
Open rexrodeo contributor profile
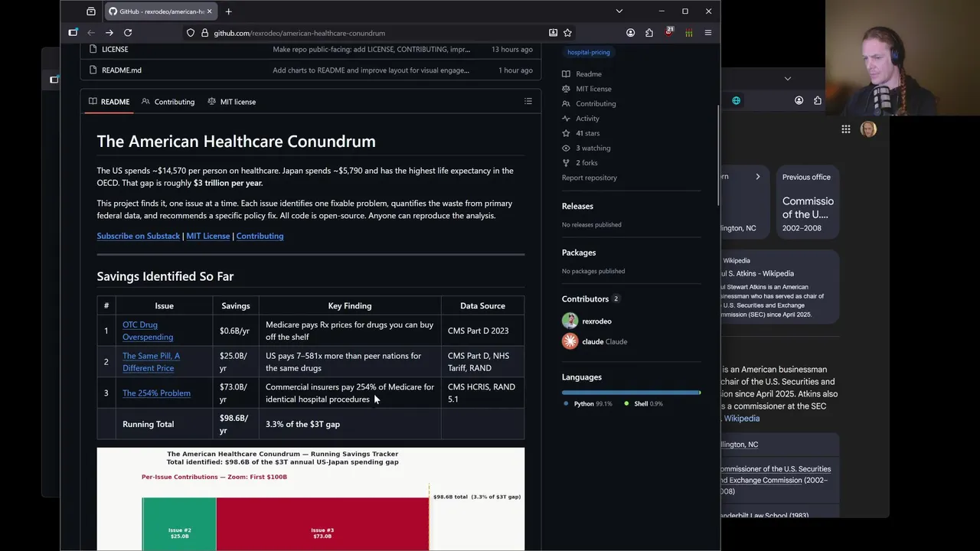pos(596,321)
